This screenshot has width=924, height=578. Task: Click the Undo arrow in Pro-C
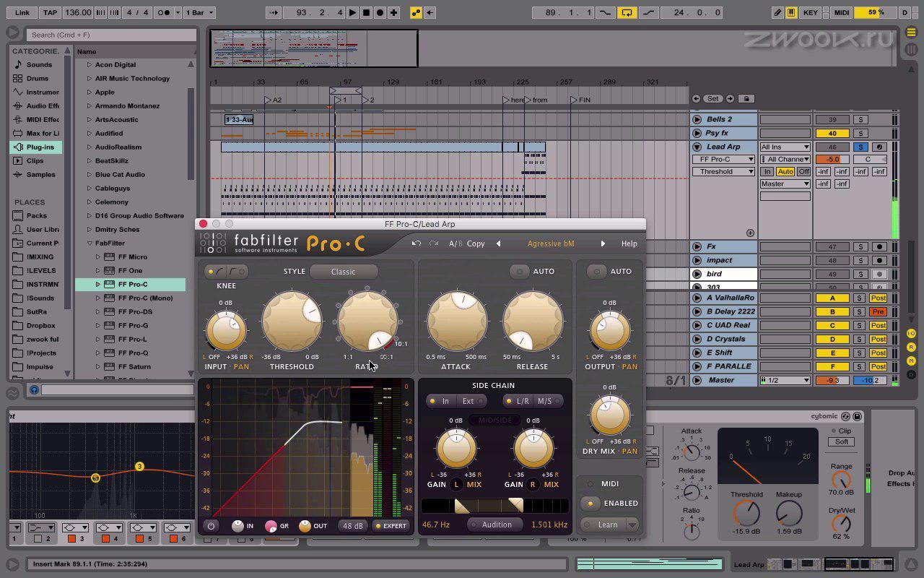coord(417,243)
